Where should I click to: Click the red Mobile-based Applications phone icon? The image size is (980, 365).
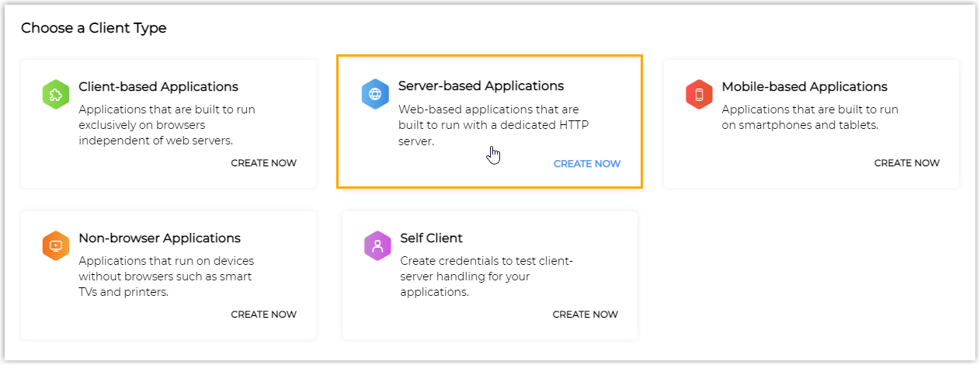click(699, 95)
